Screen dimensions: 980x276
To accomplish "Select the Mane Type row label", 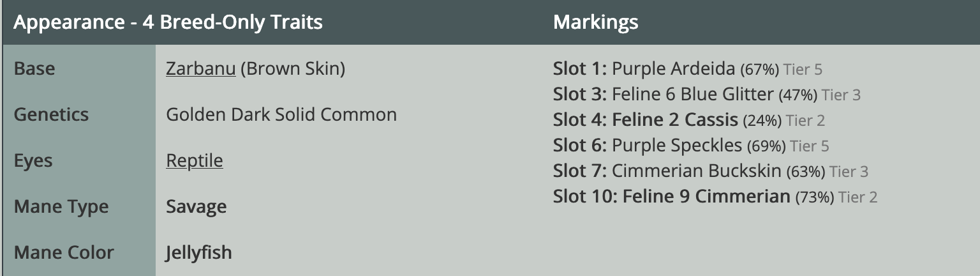I will click(x=61, y=206).
